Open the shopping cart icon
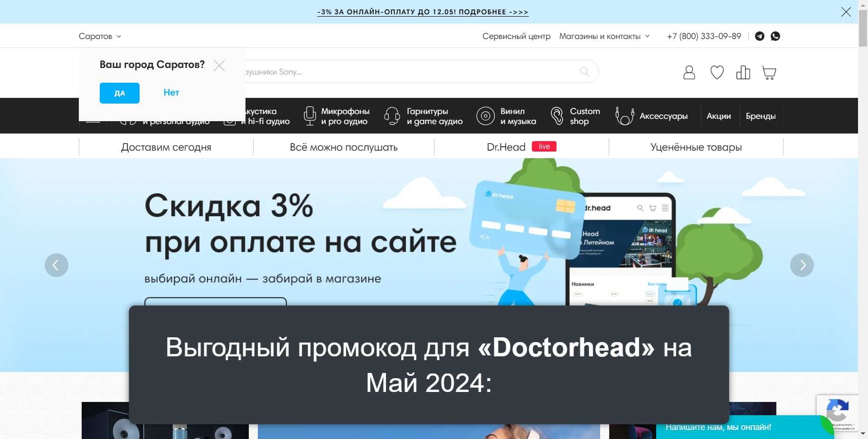Viewport: 868px width, 439px height. pyautogui.click(x=769, y=73)
